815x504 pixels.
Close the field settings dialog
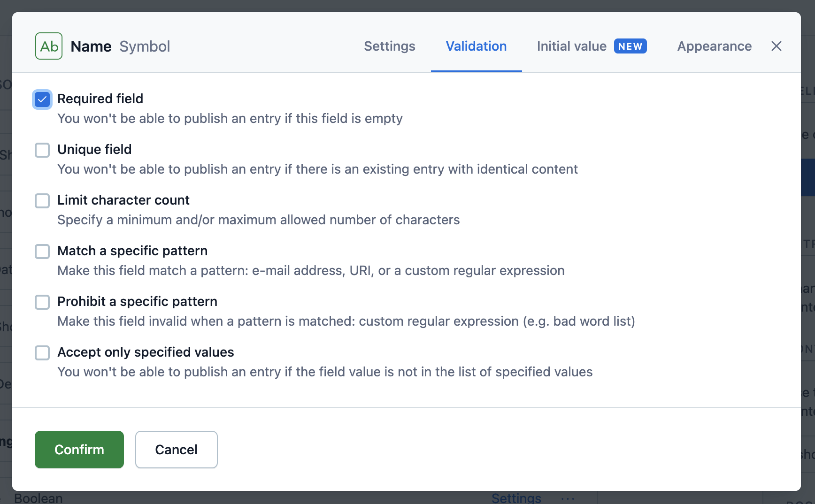776,46
